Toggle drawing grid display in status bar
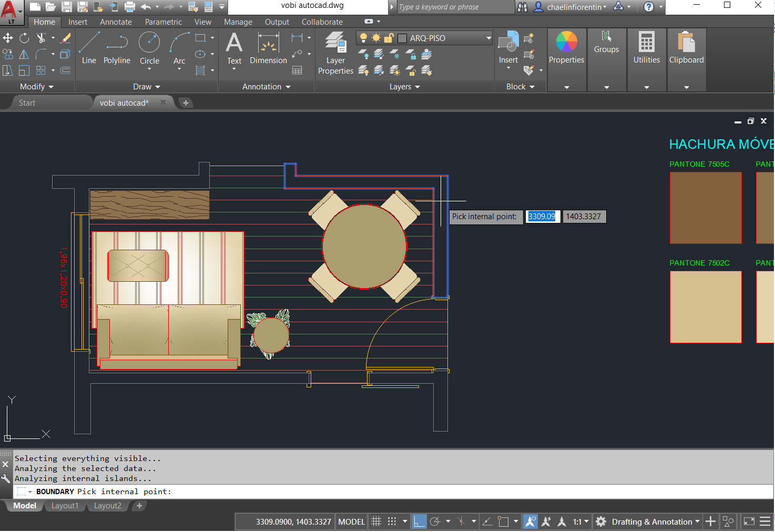The width and height of the screenshot is (775, 532). tap(376, 521)
